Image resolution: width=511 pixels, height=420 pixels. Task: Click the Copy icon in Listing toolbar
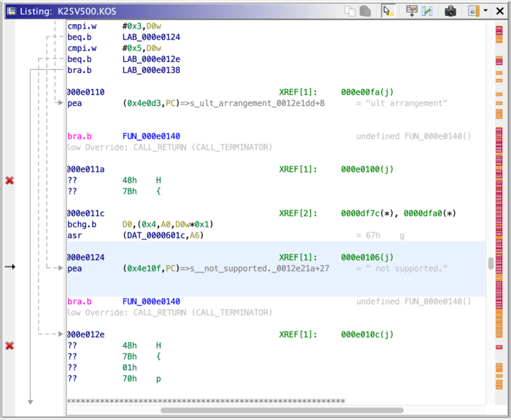click(x=350, y=11)
